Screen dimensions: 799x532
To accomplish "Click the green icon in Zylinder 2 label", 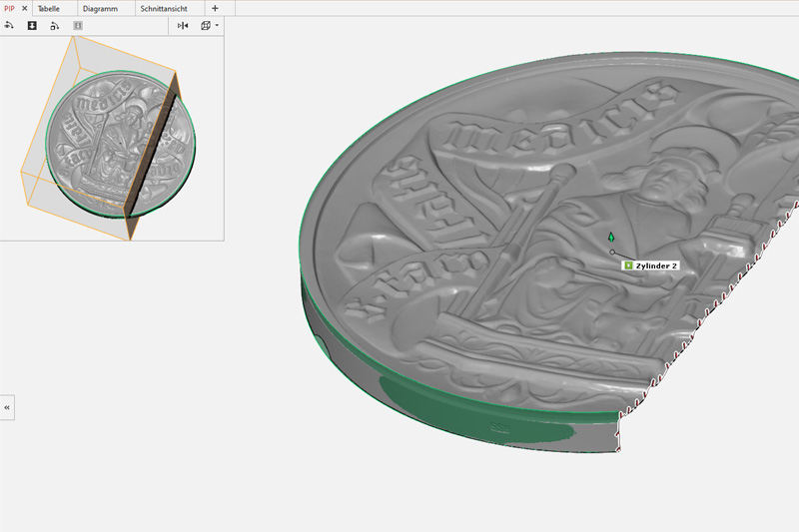I will tap(628, 266).
